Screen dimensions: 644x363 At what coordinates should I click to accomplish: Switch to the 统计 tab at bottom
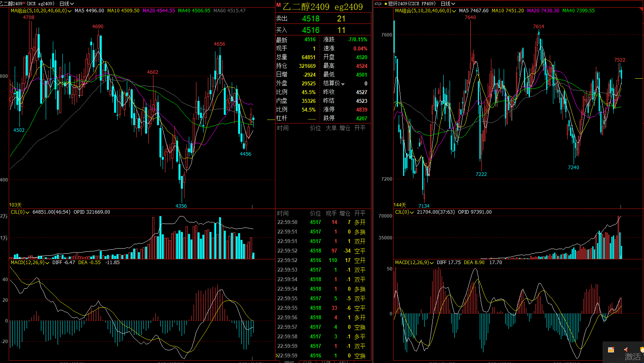[343, 361]
